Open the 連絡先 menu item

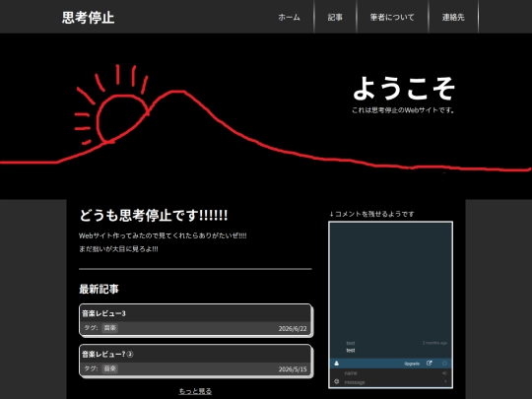click(x=453, y=17)
